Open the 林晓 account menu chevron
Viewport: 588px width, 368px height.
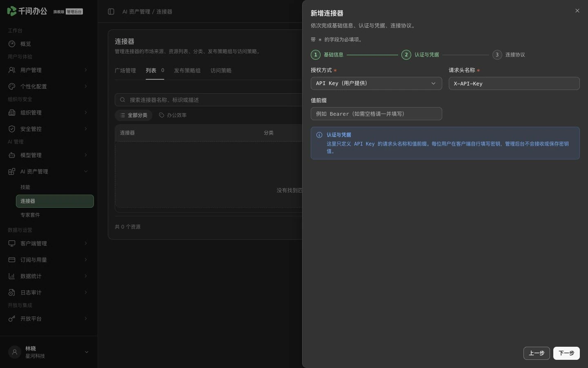pos(87,352)
